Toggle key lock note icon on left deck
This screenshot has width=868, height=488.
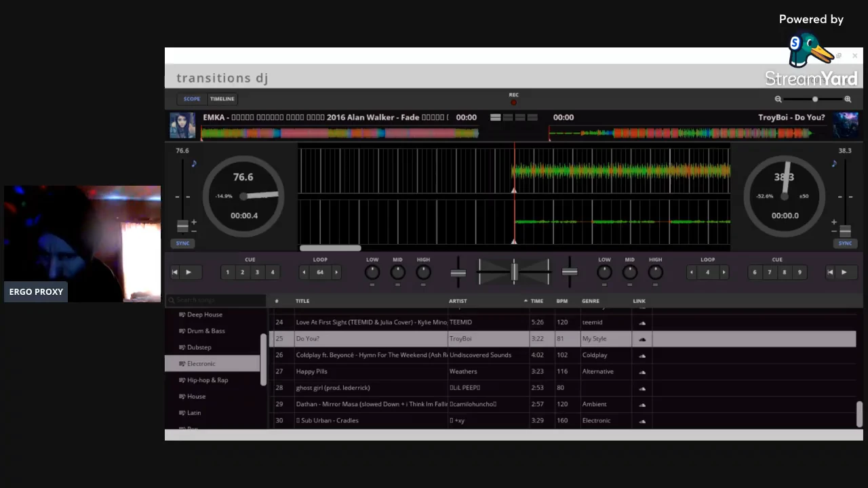194,163
